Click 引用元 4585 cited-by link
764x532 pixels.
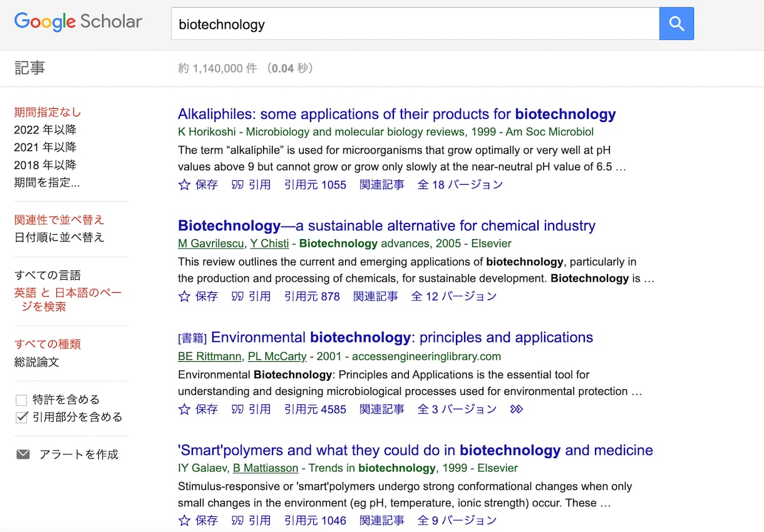tap(315, 409)
